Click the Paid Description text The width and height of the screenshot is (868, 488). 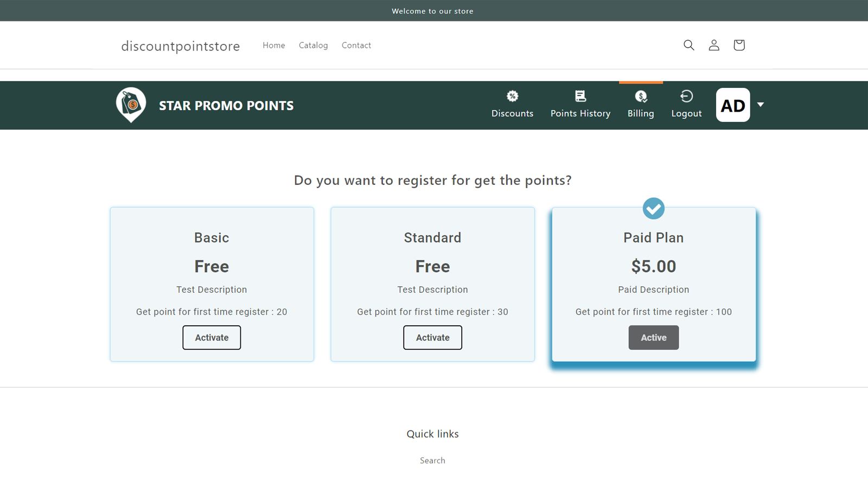coord(654,290)
